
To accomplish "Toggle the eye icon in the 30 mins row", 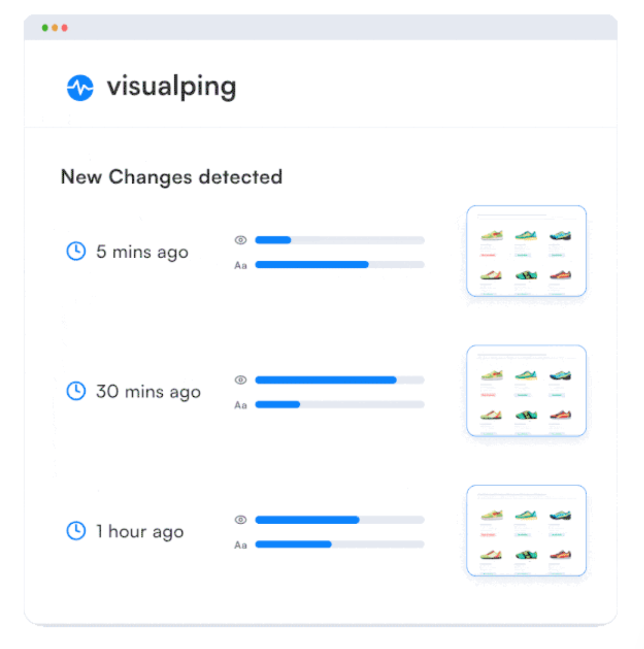I will 241,380.
